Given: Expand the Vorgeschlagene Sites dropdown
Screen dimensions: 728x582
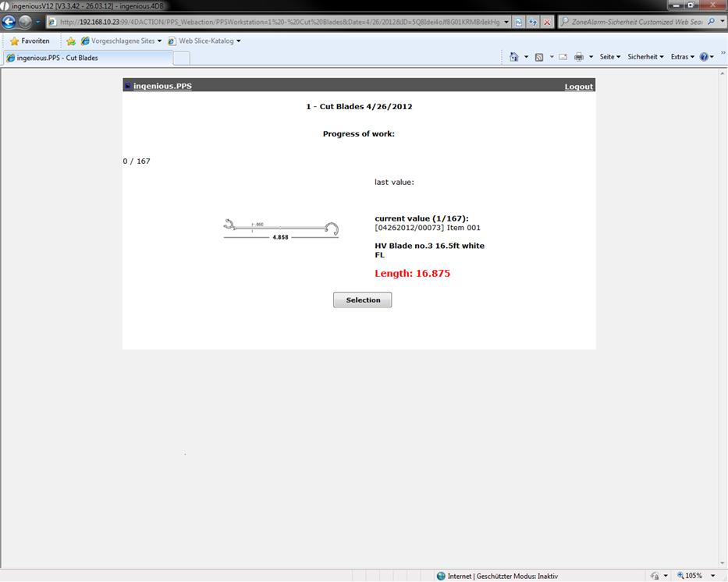Looking at the screenshot, I should point(121,41).
